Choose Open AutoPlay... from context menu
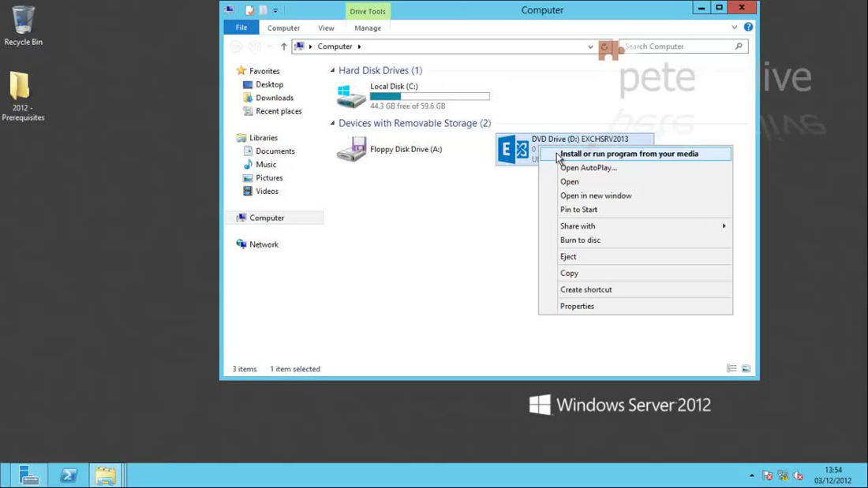Image resolution: width=868 pixels, height=488 pixels. pos(635,168)
